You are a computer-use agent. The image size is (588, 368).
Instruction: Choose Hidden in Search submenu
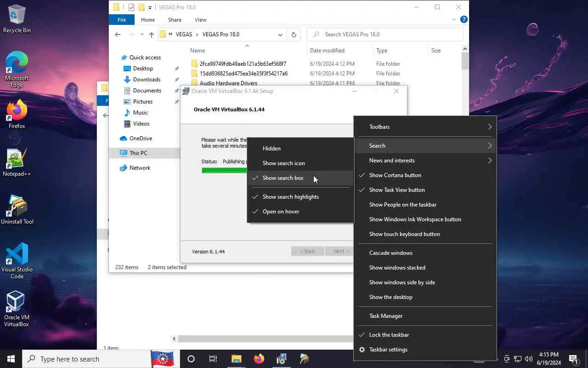300,149
